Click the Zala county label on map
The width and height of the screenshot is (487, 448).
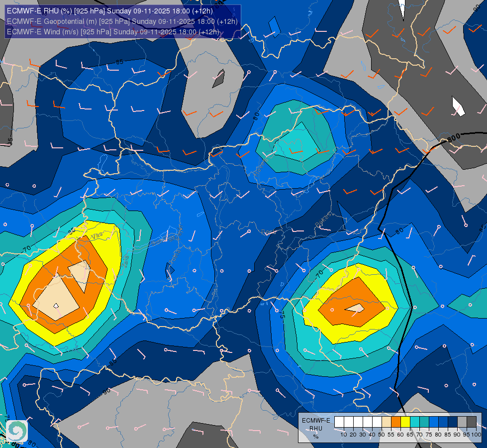(126, 261)
